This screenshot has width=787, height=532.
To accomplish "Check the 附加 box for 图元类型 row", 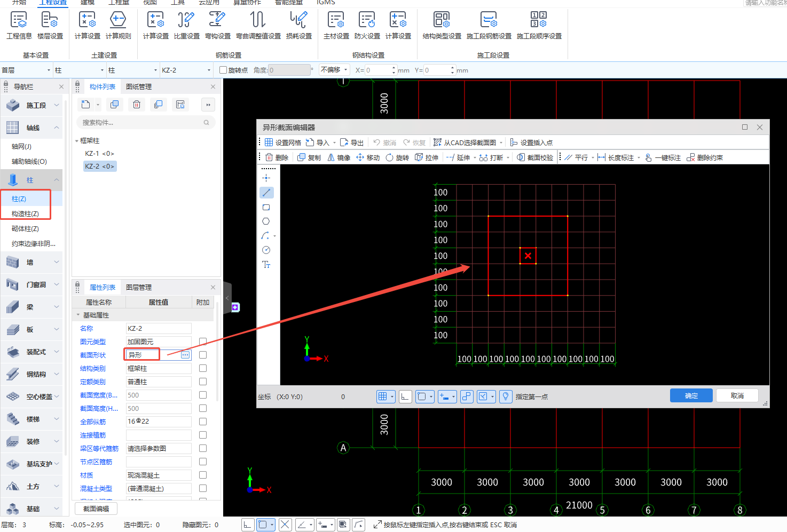I will pyautogui.click(x=203, y=342).
